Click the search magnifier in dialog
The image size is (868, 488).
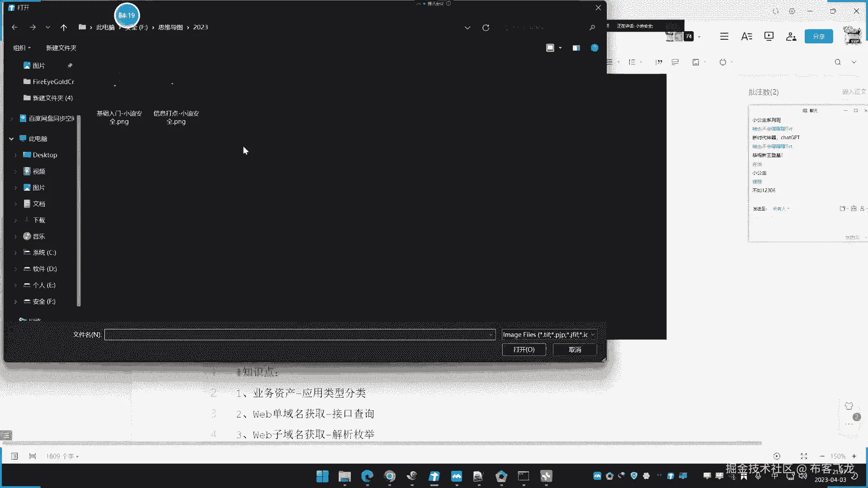592,28
